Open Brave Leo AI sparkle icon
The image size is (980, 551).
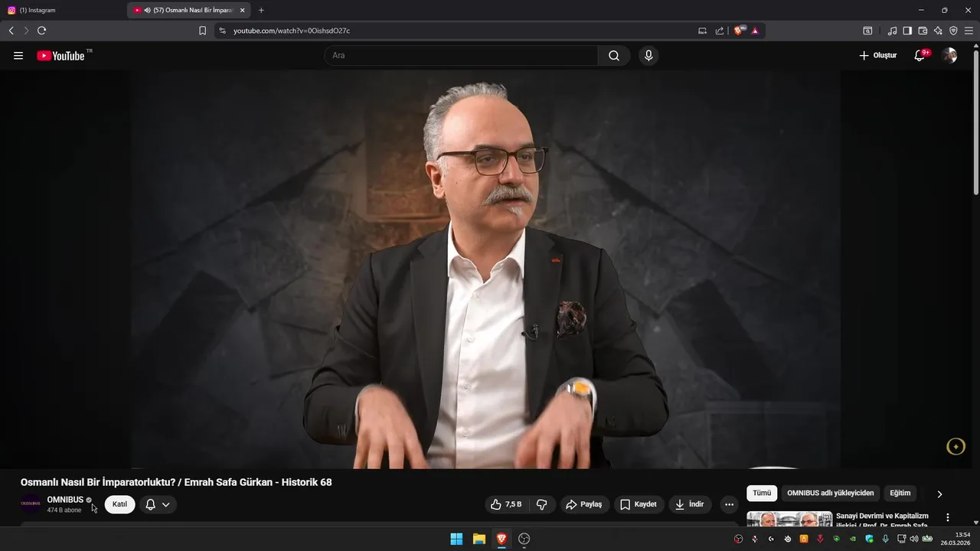938,31
